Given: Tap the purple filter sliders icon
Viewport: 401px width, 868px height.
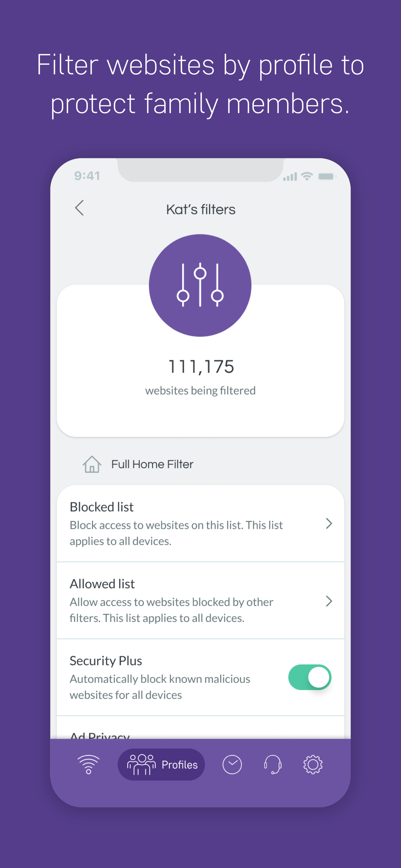Looking at the screenshot, I should tap(200, 285).
